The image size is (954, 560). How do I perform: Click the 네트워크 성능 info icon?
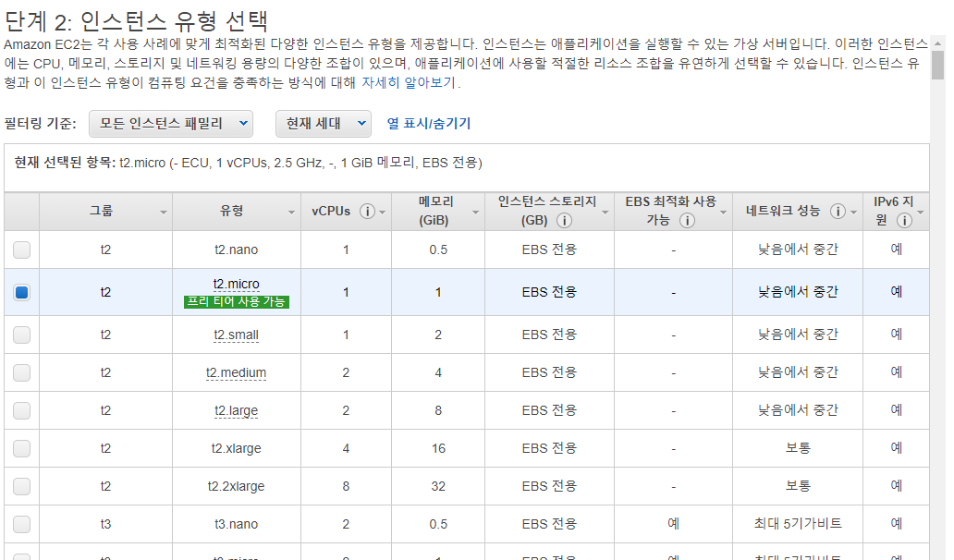pos(838,211)
